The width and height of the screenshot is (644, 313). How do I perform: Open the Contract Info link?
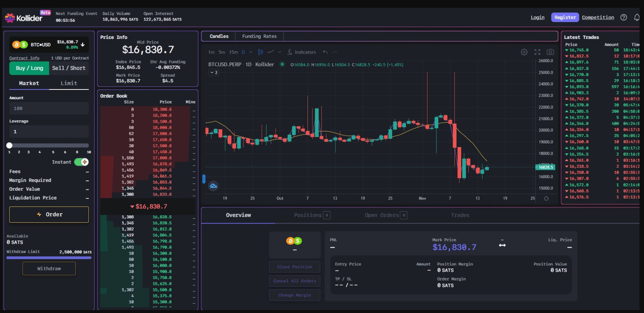(24, 58)
